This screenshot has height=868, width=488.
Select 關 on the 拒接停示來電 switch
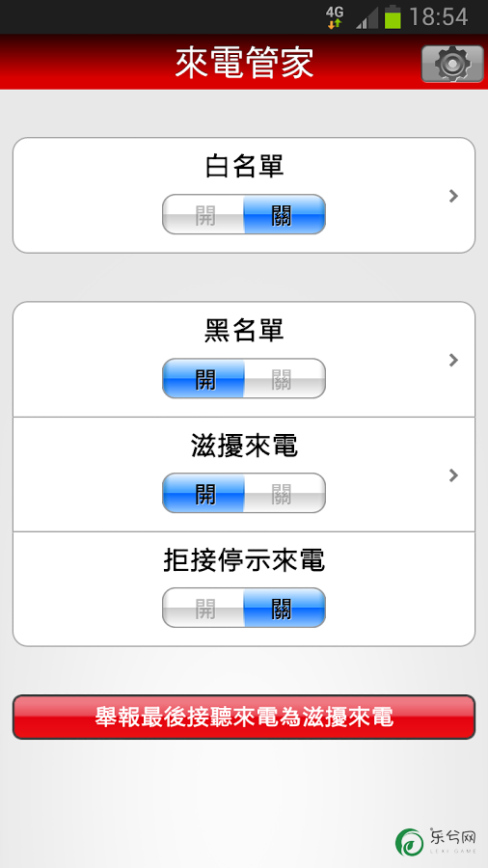(x=285, y=608)
